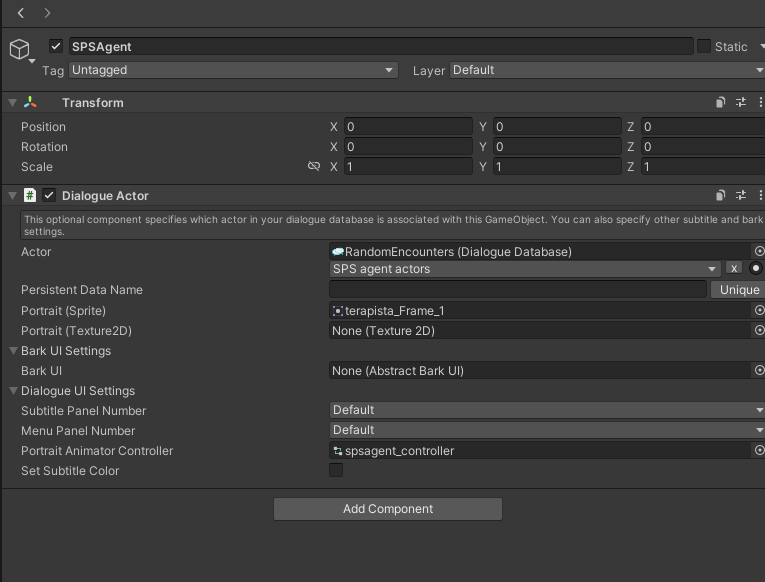Collapse Bark UI Settings foldout
This screenshot has width=765, height=582.
pos(14,351)
